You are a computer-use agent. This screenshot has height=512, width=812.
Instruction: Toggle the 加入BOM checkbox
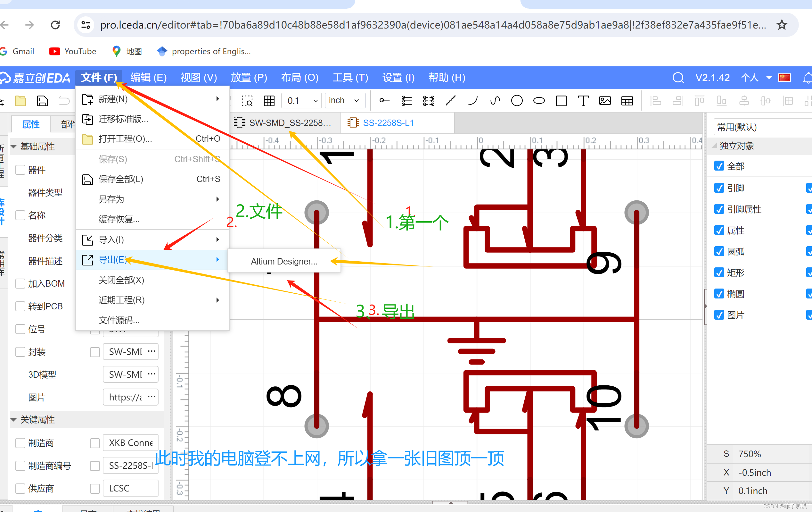(x=21, y=283)
